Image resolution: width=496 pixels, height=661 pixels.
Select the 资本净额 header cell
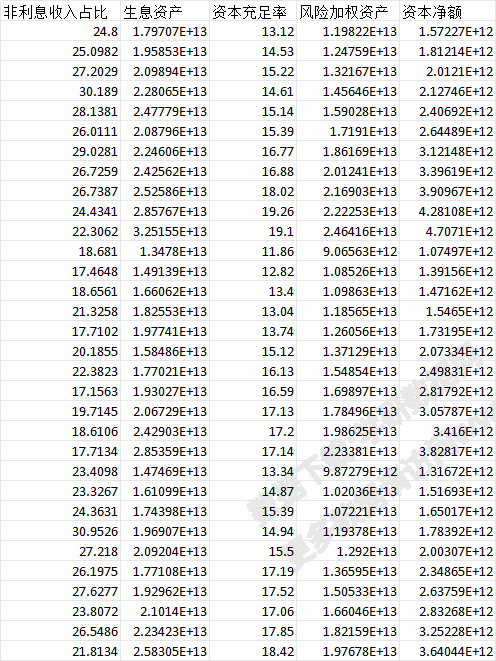tap(447, 12)
